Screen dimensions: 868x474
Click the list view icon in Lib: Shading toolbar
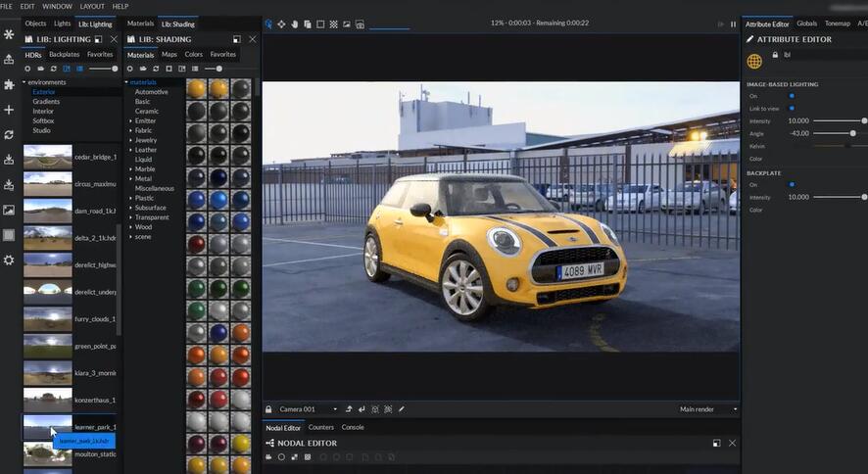click(x=195, y=69)
